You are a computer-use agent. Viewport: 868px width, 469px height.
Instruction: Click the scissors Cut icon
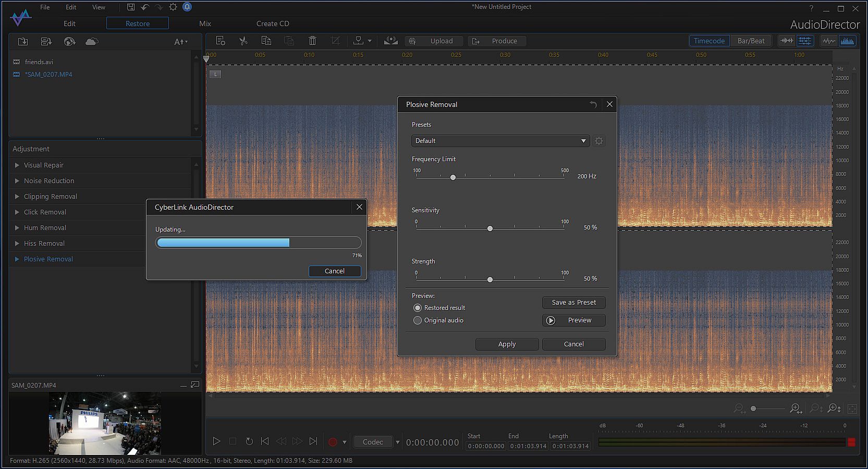243,41
